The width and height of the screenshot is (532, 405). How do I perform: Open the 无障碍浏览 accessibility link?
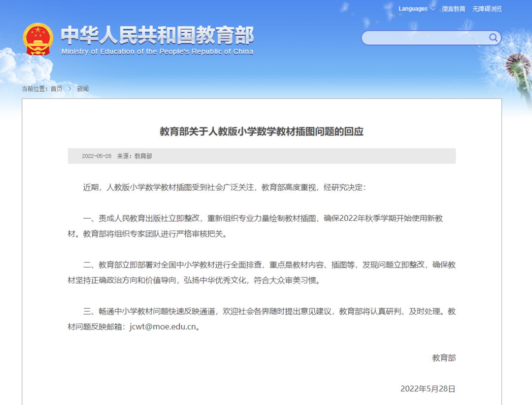[487, 9]
